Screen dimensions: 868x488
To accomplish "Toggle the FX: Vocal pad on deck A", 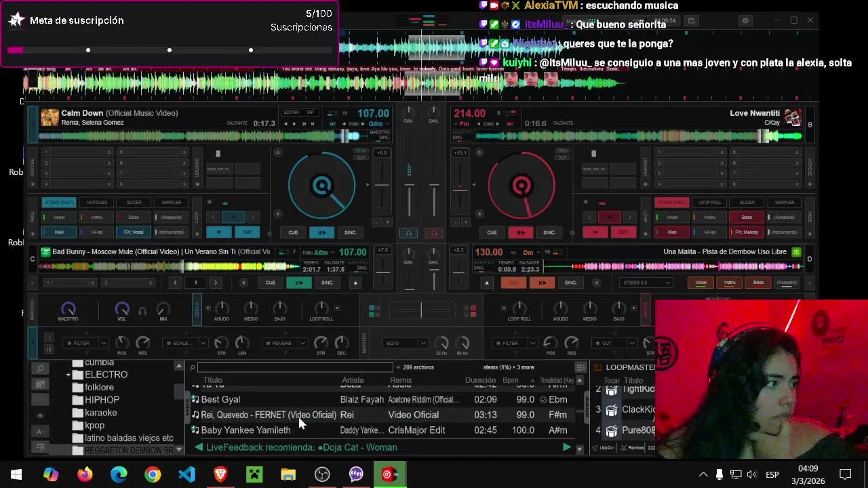I will click(x=134, y=232).
